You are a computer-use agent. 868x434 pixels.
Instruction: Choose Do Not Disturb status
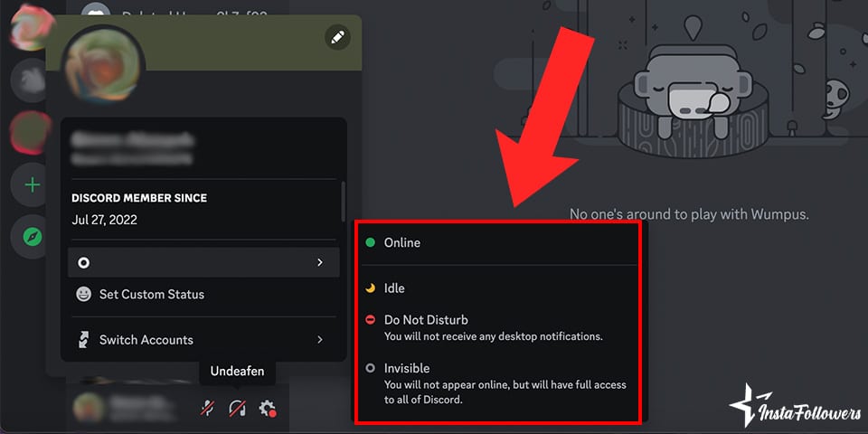pos(499,327)
